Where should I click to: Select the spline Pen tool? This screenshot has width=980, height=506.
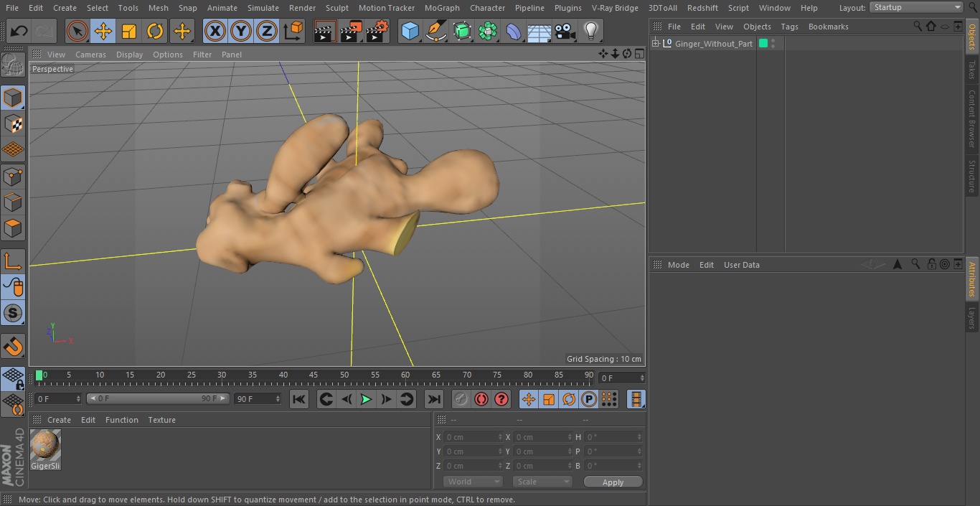click(x=435, y=31)
